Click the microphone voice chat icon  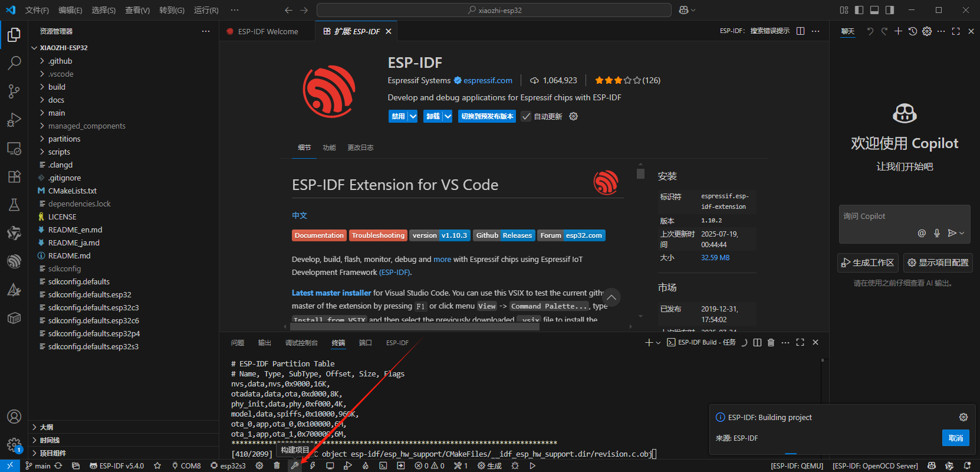(x=937, y=233)
